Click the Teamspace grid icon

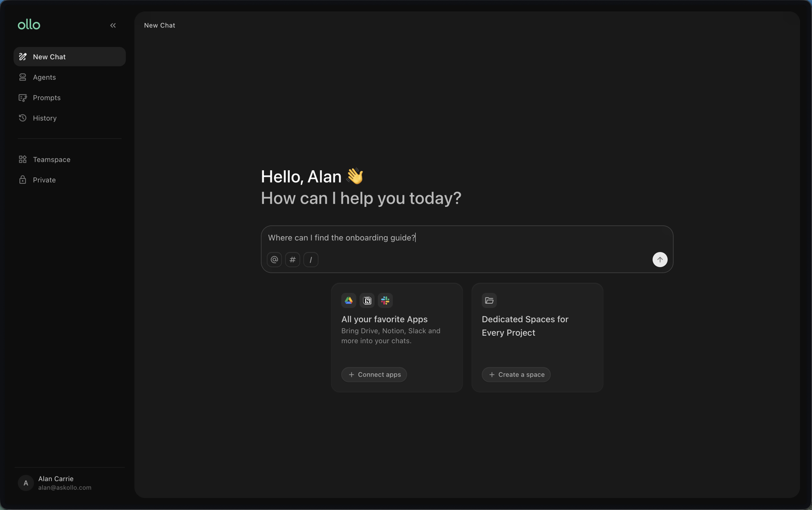(23, 160)
